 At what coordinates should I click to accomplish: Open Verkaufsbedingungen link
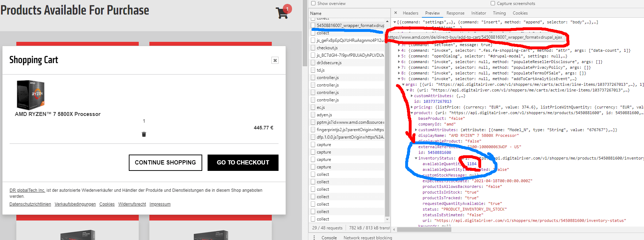75,204
